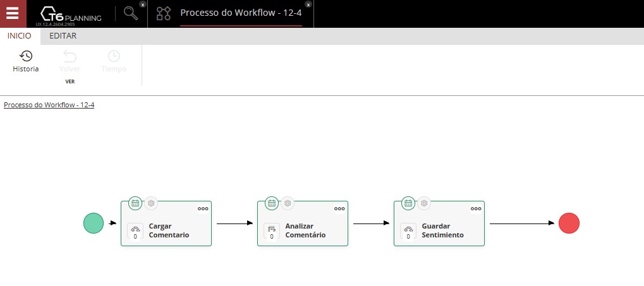
Task: Open the search magnifier tab
Action: click(131, 13)
